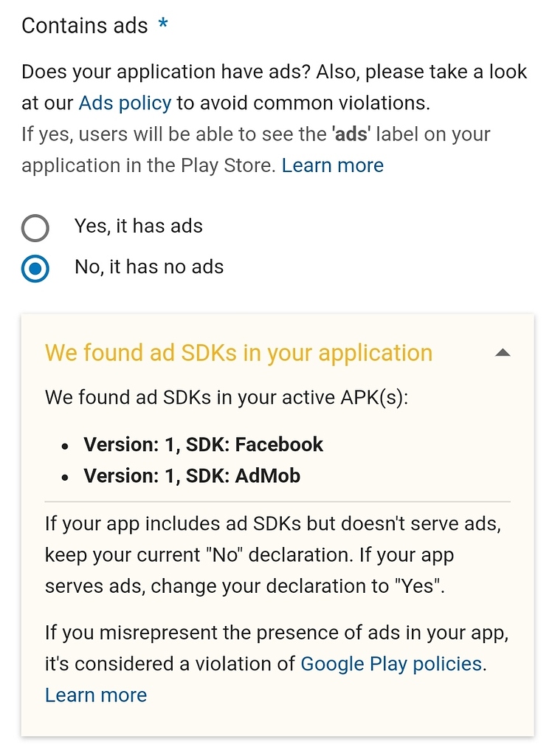Click the Facebook SDK list entry
The height and width of the screenshot is (756, 552).
click(203, 444)
